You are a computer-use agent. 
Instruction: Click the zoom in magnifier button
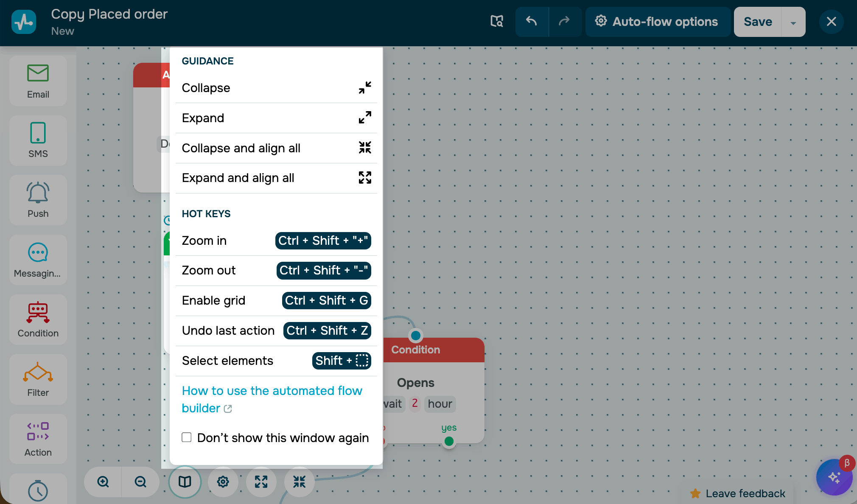(x=103, y=482)
